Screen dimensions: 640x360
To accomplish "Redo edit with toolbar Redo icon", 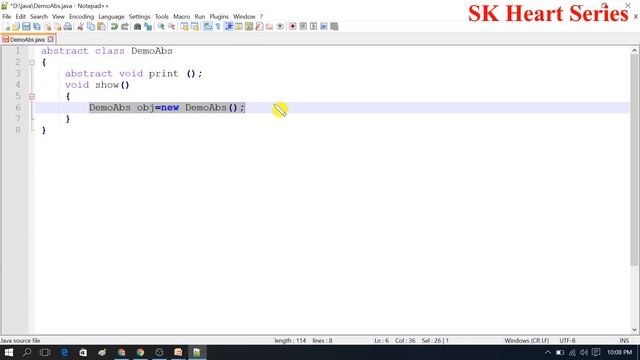I will (x=125, y=27).
